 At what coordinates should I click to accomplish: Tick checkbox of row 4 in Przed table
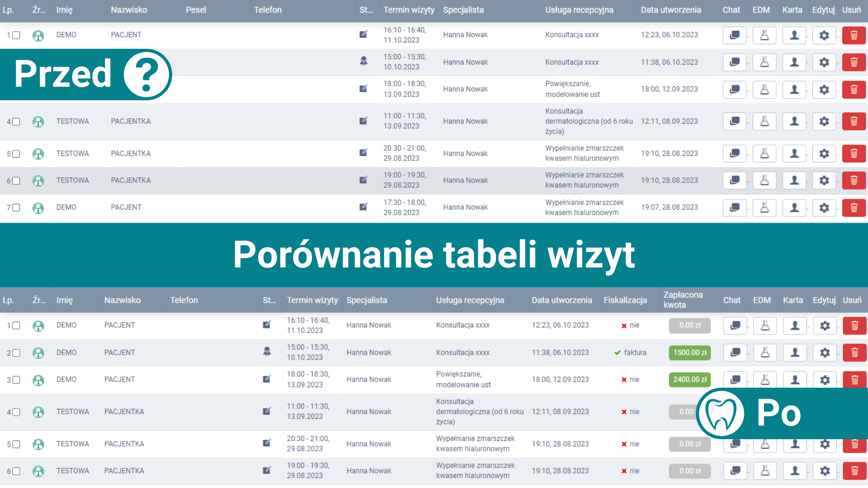click(x=16, y=122)
